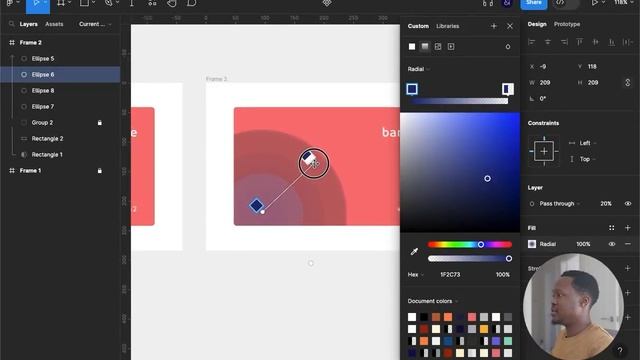Open the Current page dropdown
Viewport: 640px width, 360px height.
(95, 24)
